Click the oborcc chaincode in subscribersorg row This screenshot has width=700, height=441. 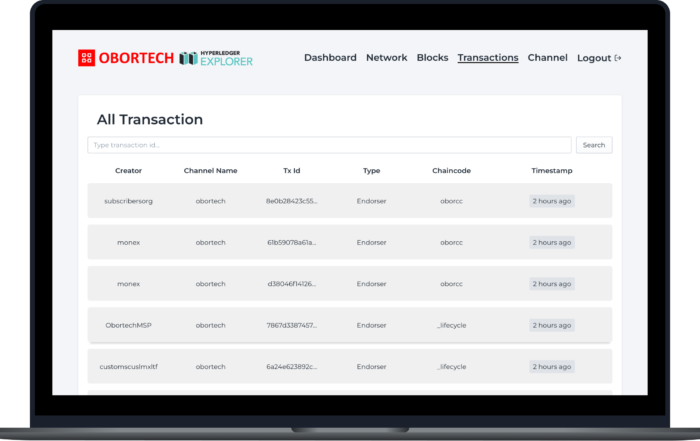[451, 201]
